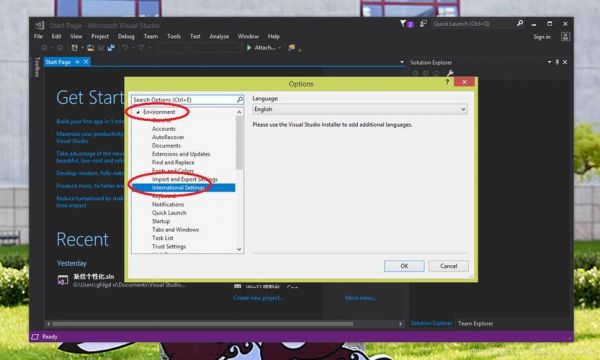
Task: Switch to the Solution Explorer bottom tab
Action: click(x=431, y=324)
